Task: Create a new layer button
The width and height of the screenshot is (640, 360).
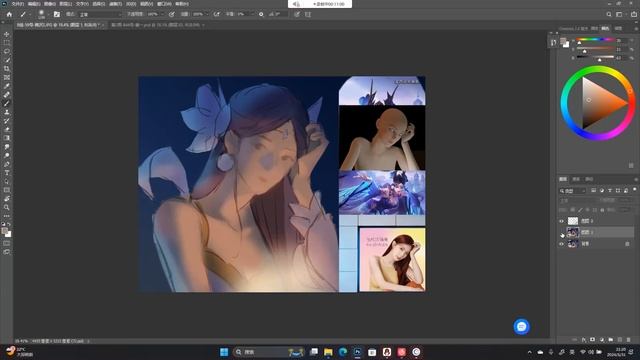Action: (x=620, y=340)
